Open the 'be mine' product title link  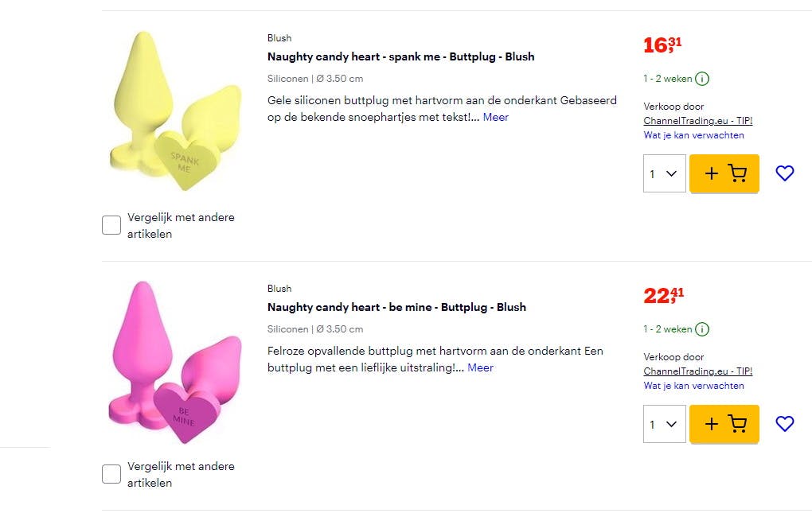[x=396, y=307]
